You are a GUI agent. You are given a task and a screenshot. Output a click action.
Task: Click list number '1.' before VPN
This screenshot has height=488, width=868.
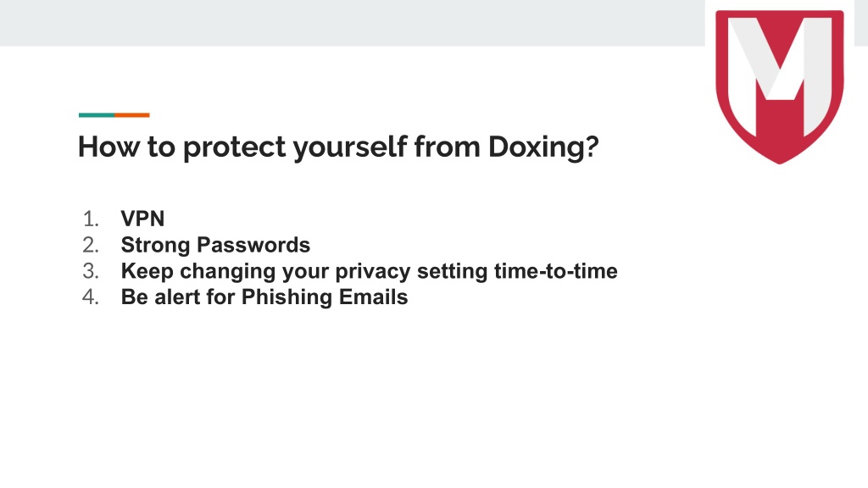(91, 219)
